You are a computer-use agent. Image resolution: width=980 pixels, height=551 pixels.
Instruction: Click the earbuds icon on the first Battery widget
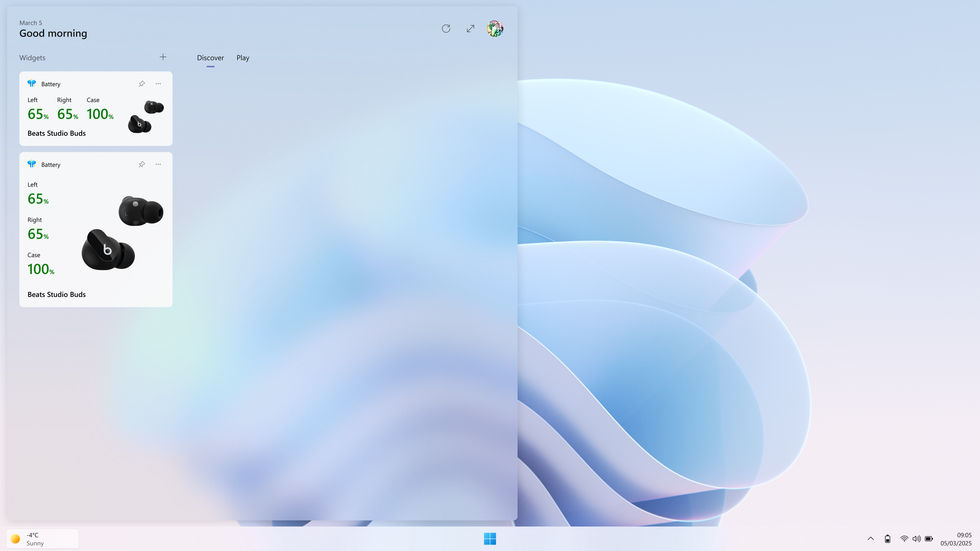[x=32, y=83]
